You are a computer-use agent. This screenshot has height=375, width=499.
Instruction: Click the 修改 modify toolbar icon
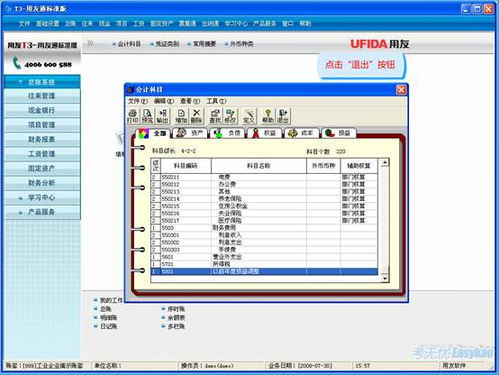(230, 116)
